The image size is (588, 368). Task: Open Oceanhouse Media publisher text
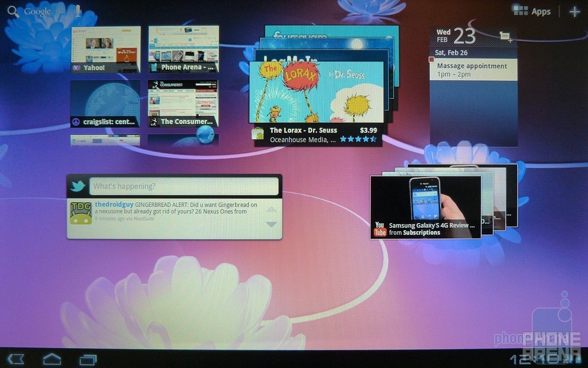coord(303,139)
